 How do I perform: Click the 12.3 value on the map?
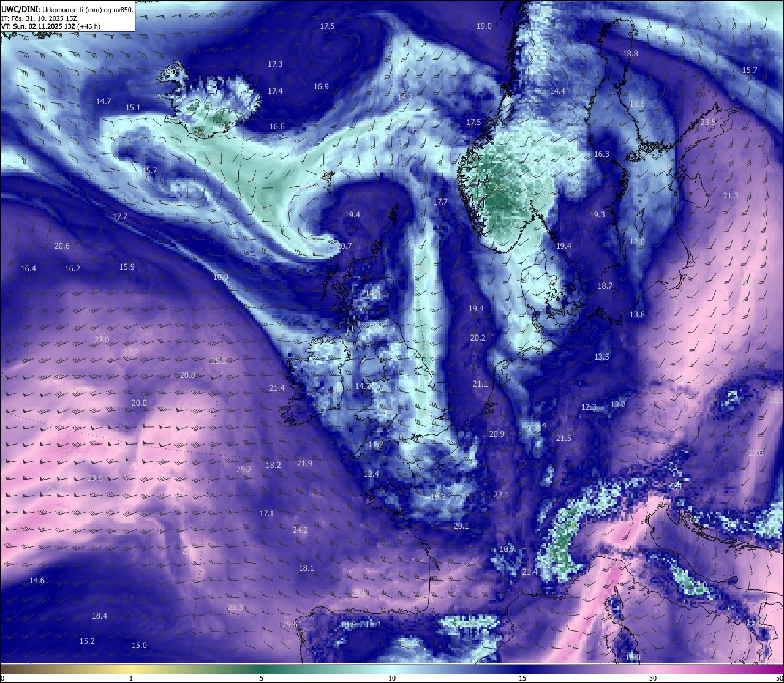click(589, 407)
